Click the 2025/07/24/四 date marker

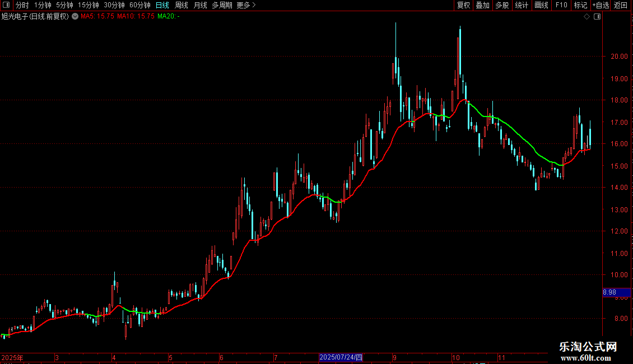click(341, 357)
